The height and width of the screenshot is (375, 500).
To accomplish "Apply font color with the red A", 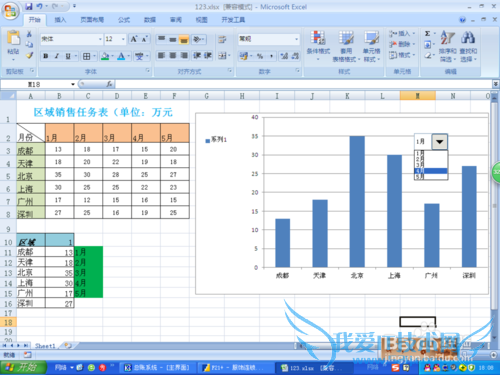I will (x=121, y=56).
